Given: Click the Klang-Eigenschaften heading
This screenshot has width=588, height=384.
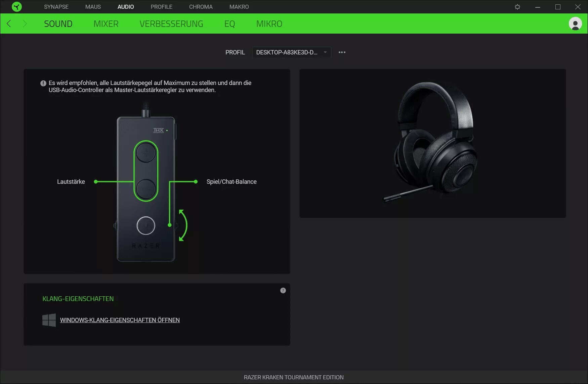Looking at the screenshot, I should coord(78,299).
